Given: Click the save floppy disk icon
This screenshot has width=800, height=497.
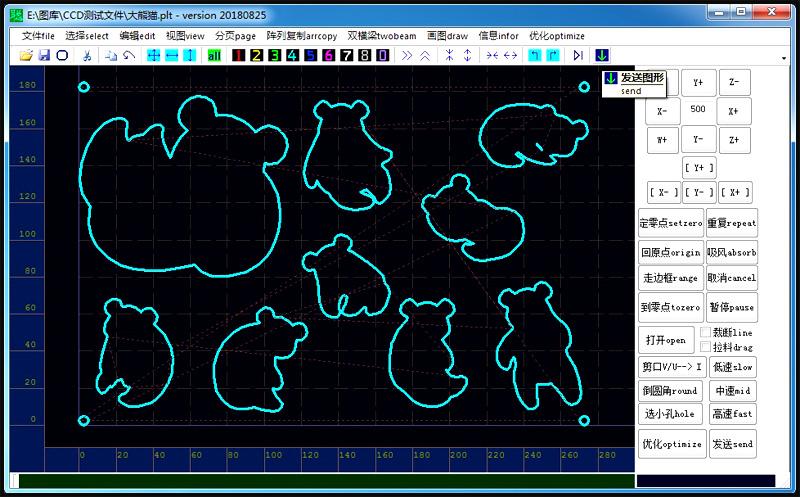Looking at the screenshot, I should coord(44,55).
